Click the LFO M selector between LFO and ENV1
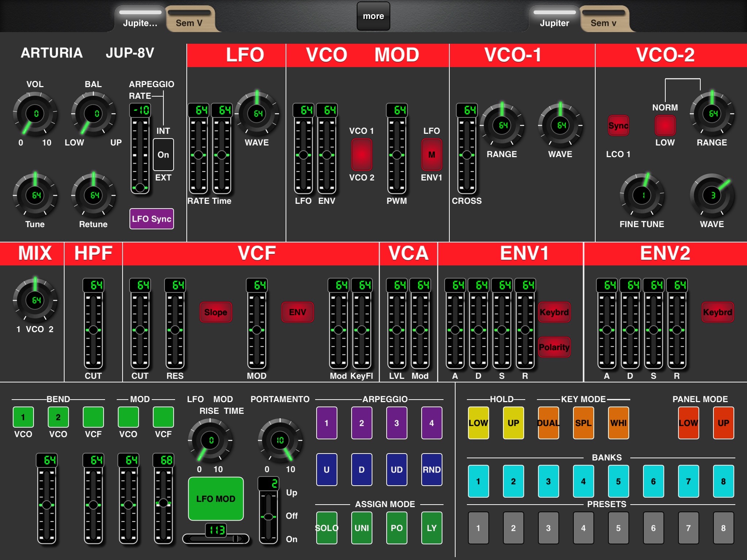The image size is (747, 560). pos(431,155)
